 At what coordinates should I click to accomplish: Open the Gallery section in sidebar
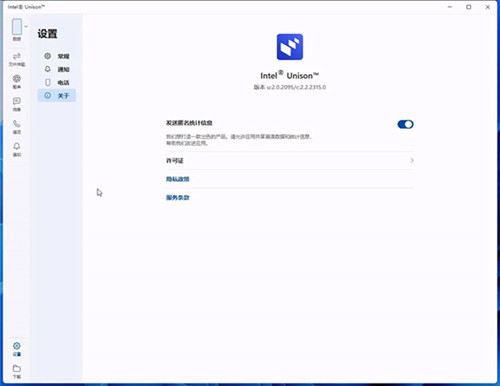[17, 82]
